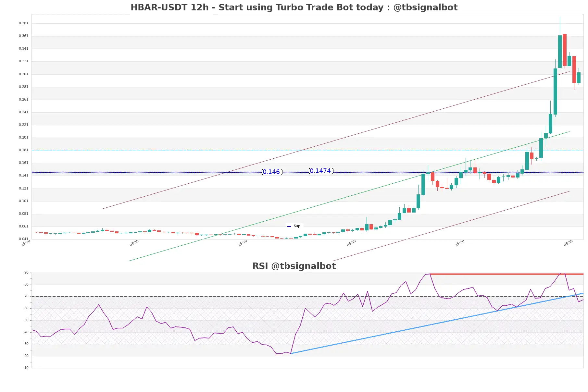Click the RSI axis label 20
The image size is (588, 392).
click(26, 356)
